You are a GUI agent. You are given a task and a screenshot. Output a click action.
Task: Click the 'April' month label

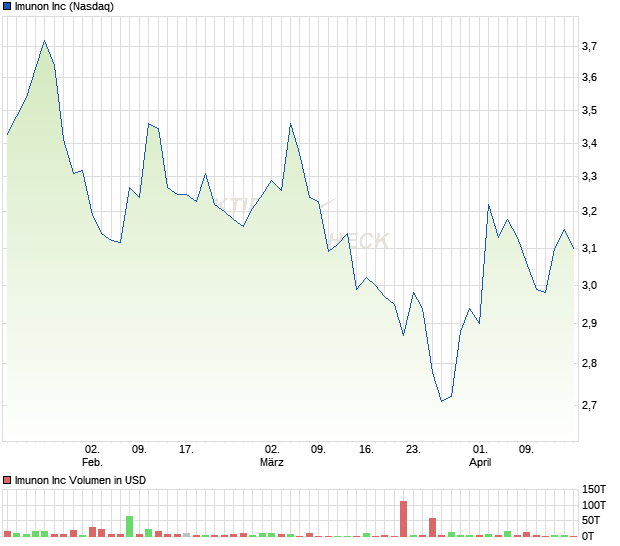pos(480,462)
